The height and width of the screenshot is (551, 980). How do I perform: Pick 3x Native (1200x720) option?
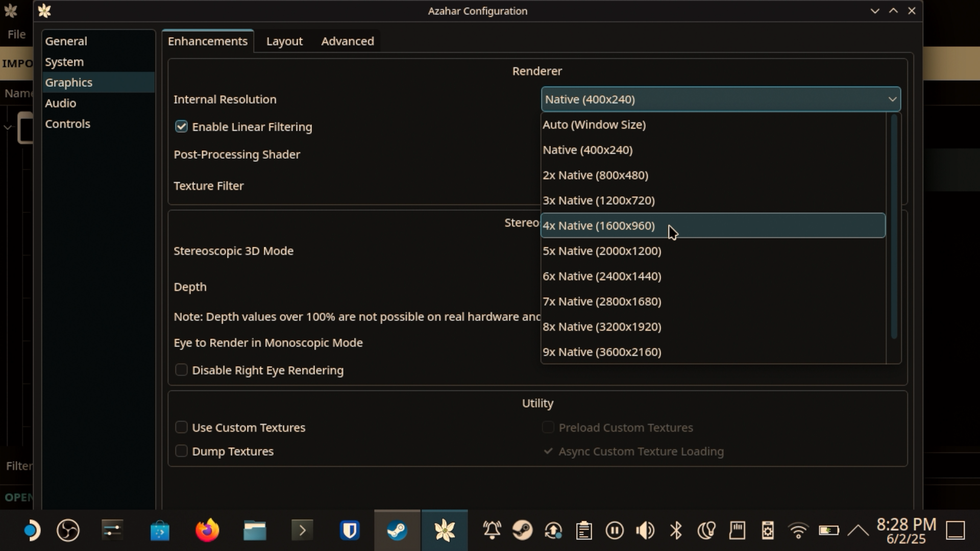713,200
